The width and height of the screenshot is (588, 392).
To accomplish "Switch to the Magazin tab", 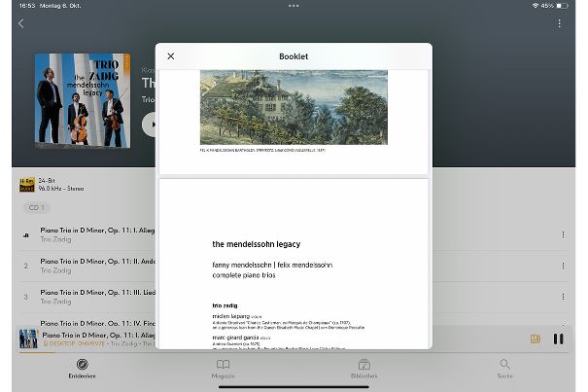I will (223, 368).
